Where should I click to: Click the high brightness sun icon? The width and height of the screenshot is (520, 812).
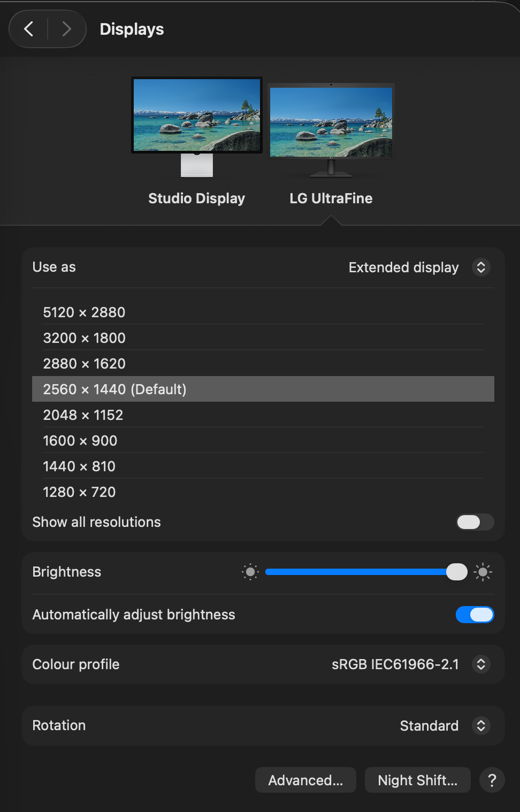click(483, 572)
